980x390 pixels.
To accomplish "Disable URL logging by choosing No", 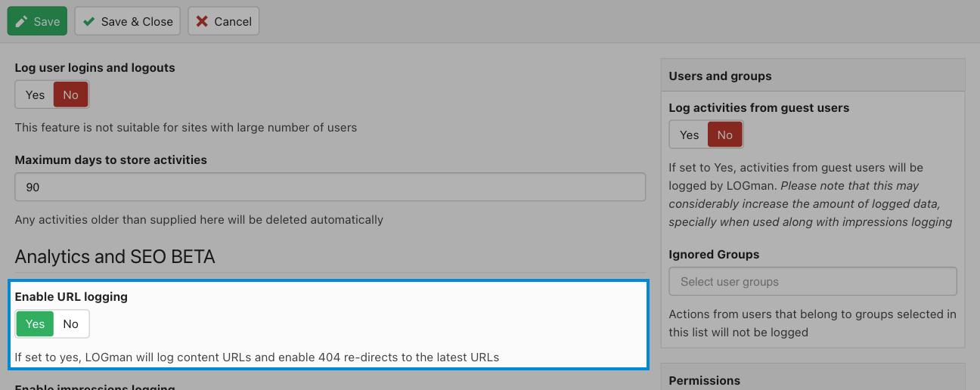I will click(x=71, y=323).
